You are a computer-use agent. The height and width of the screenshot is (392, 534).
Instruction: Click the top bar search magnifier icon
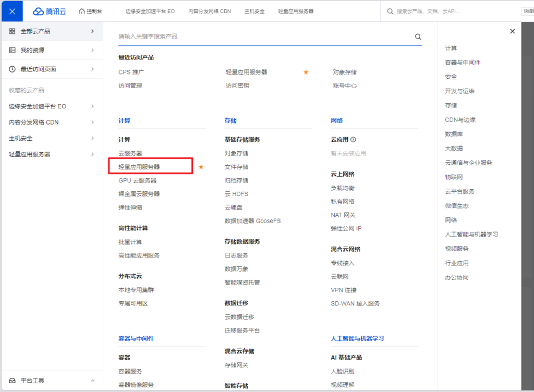click(x=391, y=11)
